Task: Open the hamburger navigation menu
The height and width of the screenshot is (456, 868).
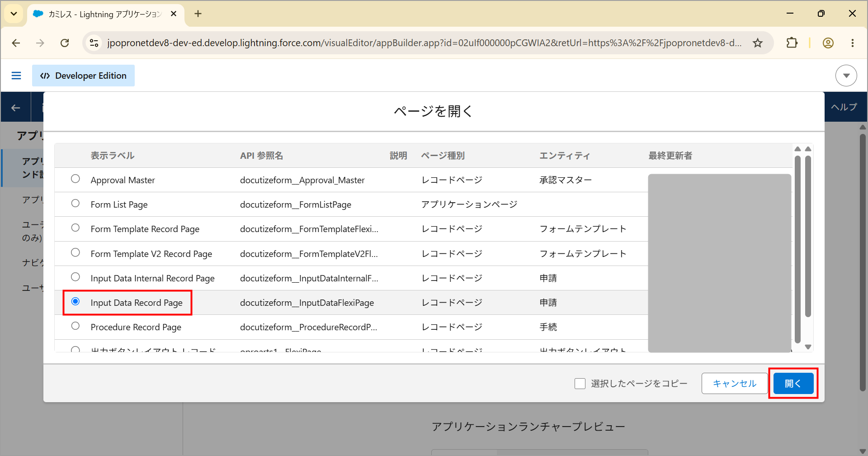Action: point(16,76)
